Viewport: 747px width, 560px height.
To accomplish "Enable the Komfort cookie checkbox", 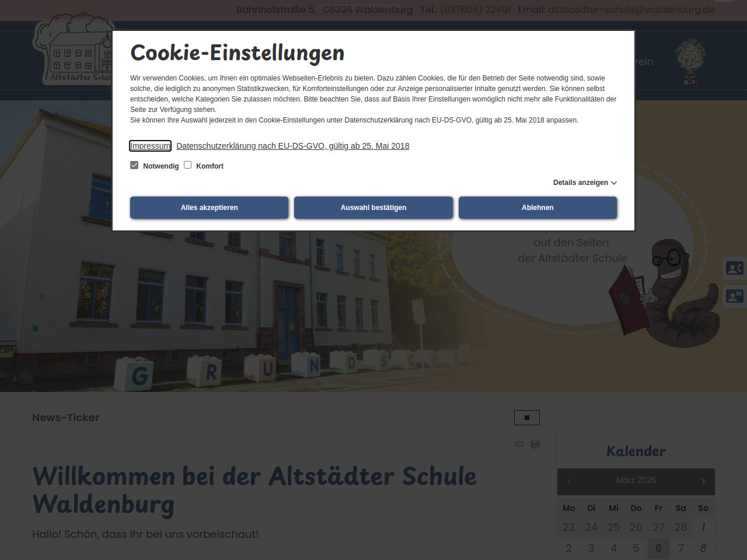I will coord(188,165).
